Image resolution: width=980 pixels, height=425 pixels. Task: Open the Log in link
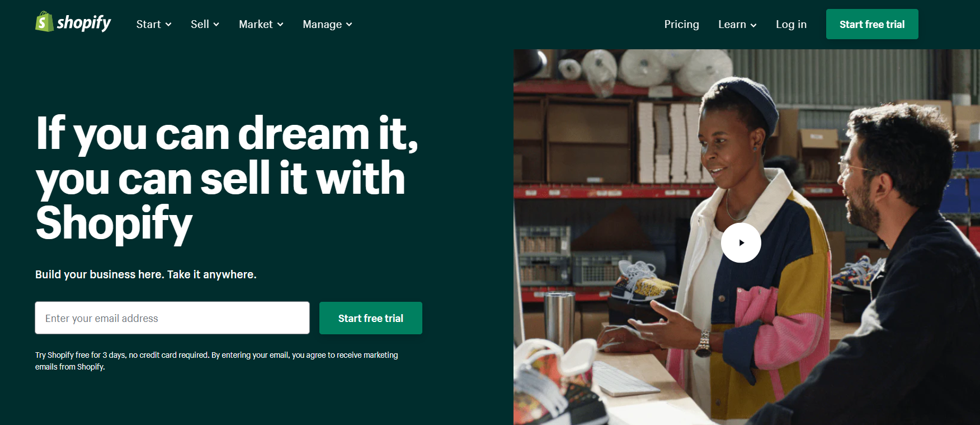point(791,24)
